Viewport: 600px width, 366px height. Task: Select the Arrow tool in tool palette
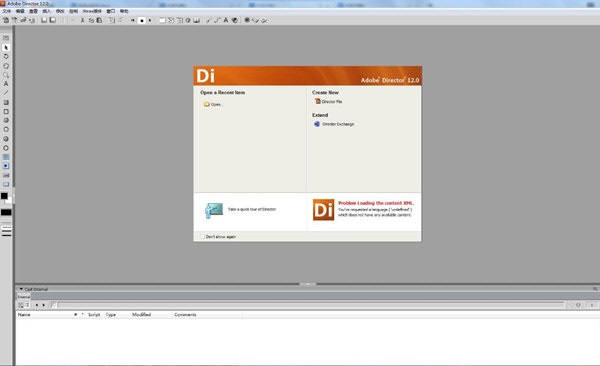click(x=6, y=47)
